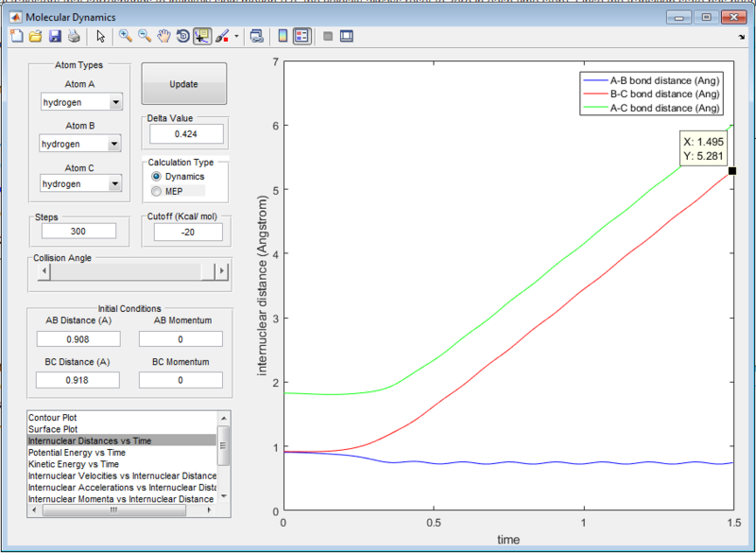Click the Steps input field

coord(79,232)
